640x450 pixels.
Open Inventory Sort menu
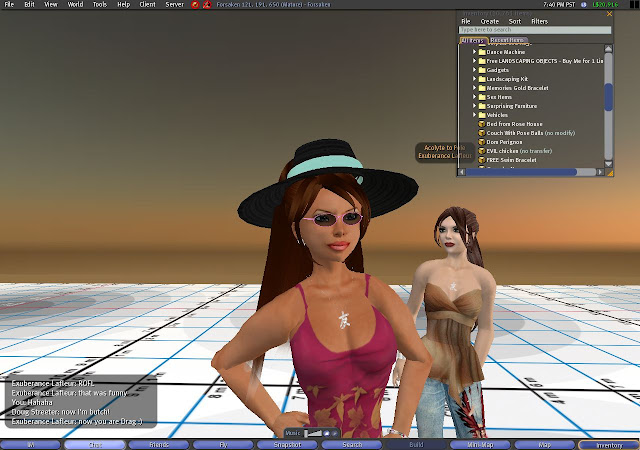pos(515,21)
